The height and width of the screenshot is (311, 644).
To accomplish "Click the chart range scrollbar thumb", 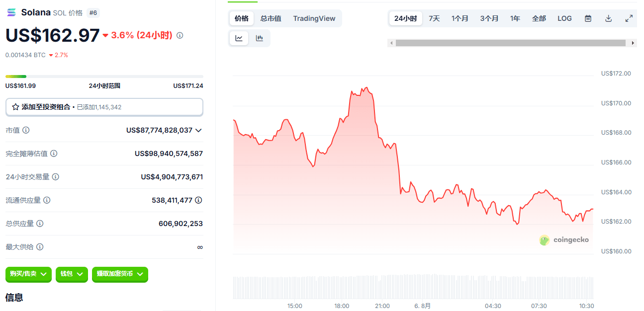I will pos(511,43).
